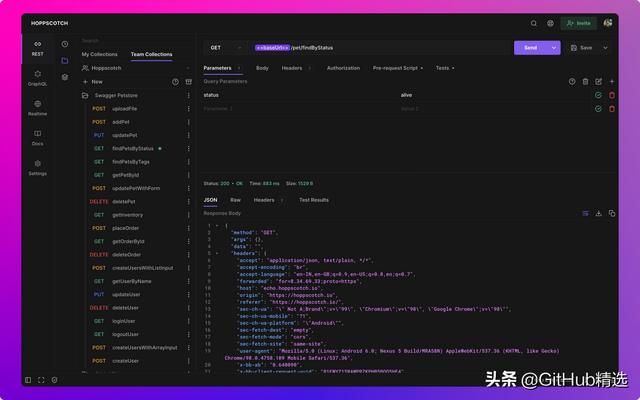640x400 pixels.
Task: Open the POST addPet request
Action: [121, 122]
